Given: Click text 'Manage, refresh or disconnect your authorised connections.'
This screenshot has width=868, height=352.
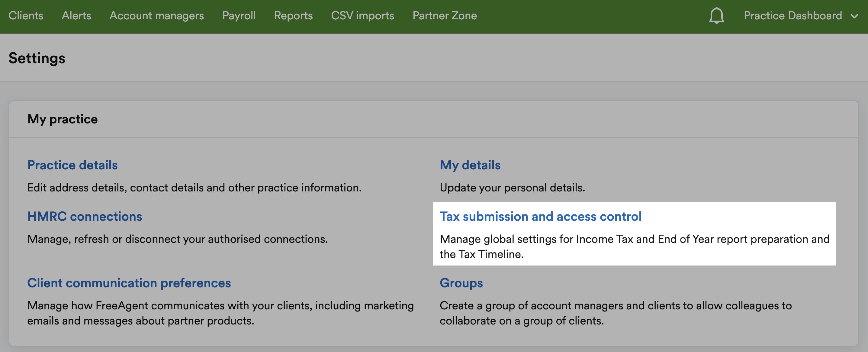Looking at the screenshot, I should (x=178, y=239).
